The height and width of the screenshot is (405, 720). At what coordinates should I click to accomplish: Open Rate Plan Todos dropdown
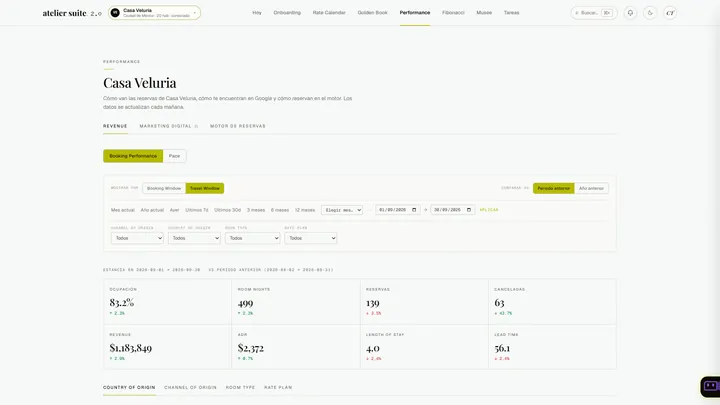(310, 238)
